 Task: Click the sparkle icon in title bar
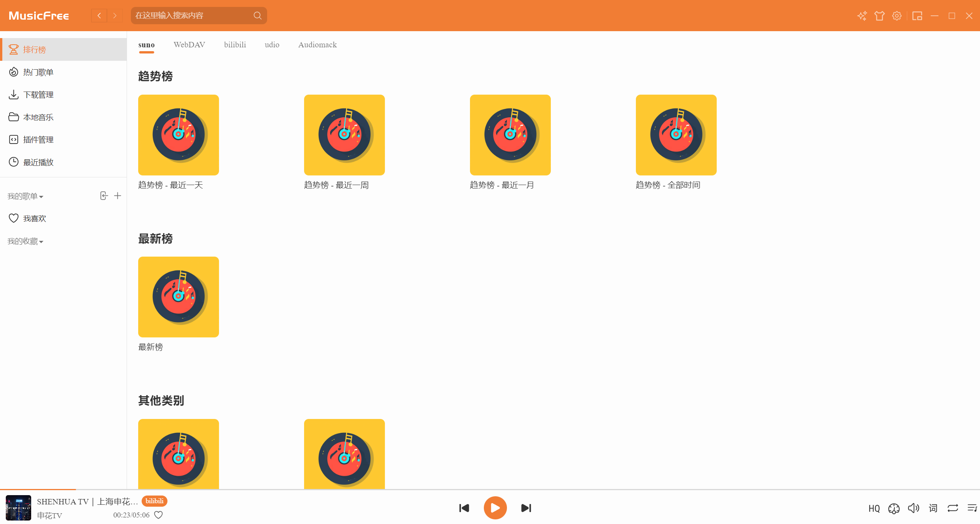pyautogui.click(x=862, y=16)
